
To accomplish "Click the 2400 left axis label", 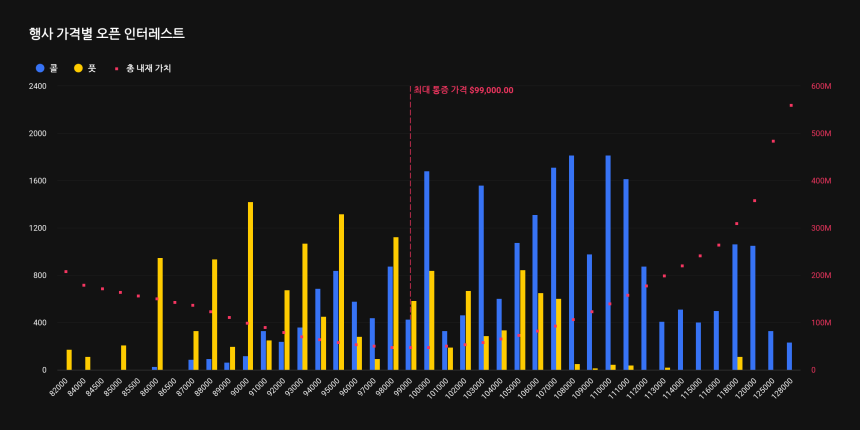I will tap(37, 86).
